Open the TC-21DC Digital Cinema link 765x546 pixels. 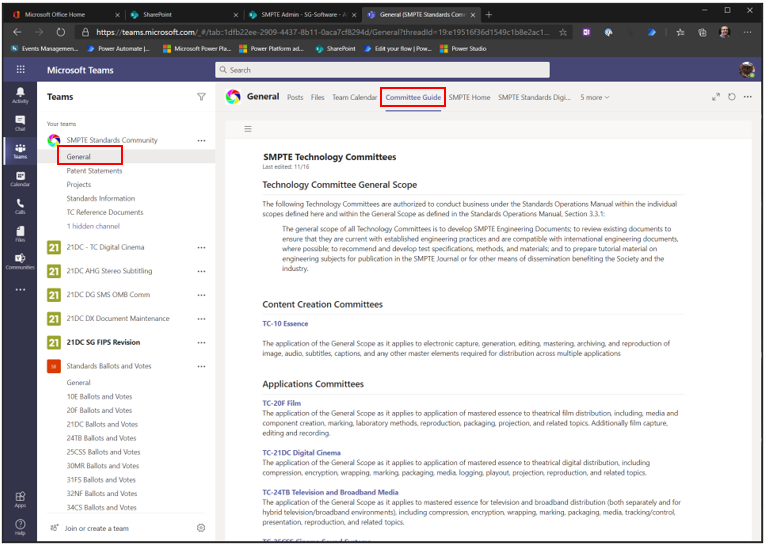[301, 452]
